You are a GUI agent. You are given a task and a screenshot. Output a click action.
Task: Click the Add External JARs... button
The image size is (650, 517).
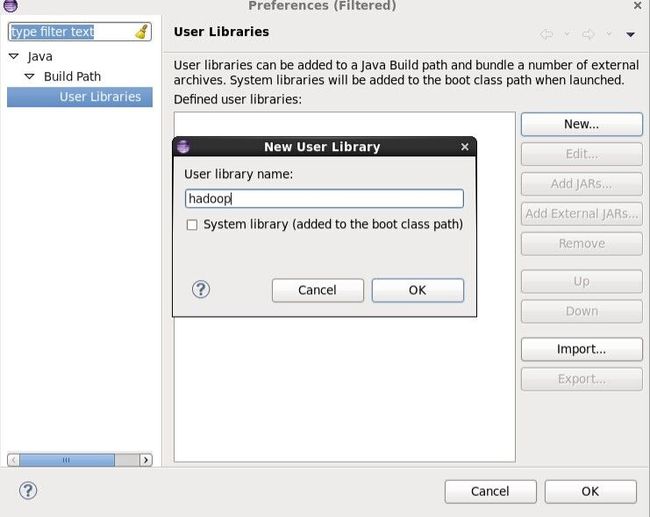582,214
